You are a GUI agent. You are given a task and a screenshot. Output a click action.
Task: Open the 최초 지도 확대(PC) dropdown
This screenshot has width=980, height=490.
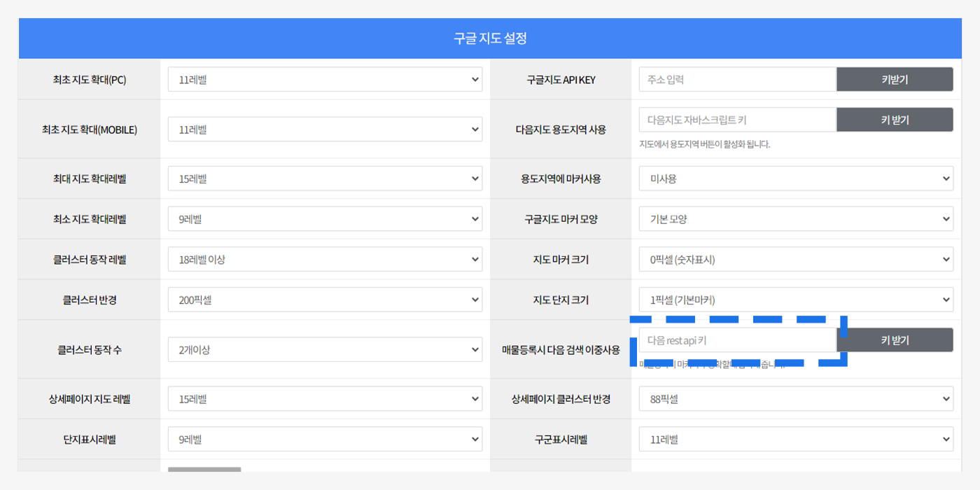pos(324,80)
